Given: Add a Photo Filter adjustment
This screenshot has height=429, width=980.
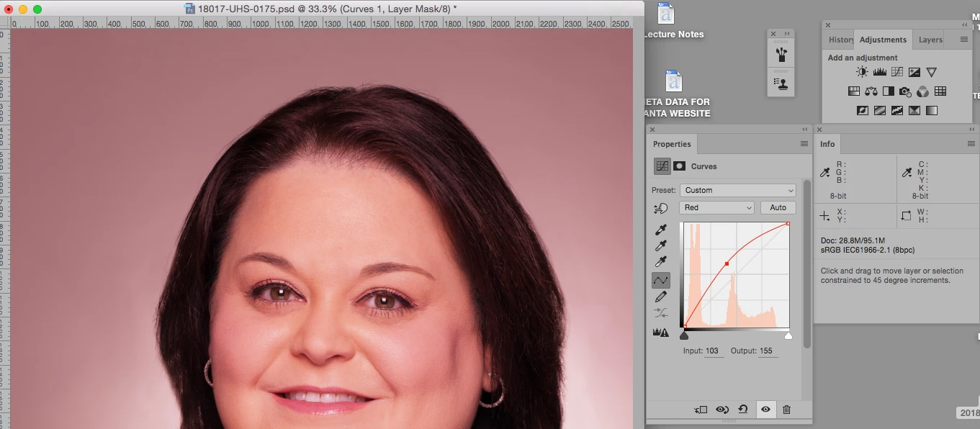Looking at the screenshot, I should pyautogui.click(x=906, y=91).
